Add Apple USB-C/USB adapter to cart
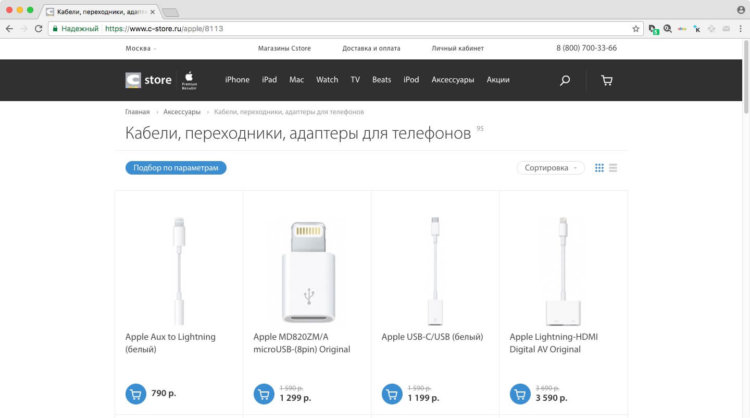 [392, 394]
